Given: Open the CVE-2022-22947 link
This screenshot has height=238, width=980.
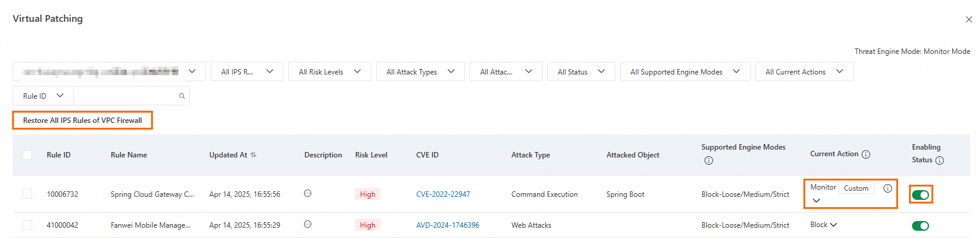Looking at the screenshot, I should 443,194.
